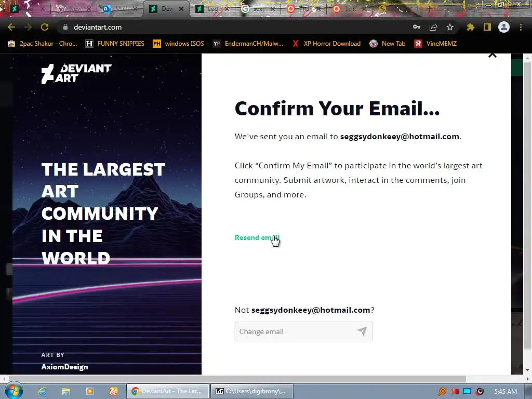This screenshot has width=532, height=399.
Task: Open Chrome's three-dot menu
Action: 521,27
